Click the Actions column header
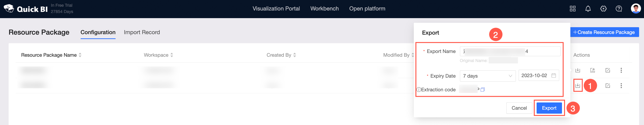 (581, 55)
